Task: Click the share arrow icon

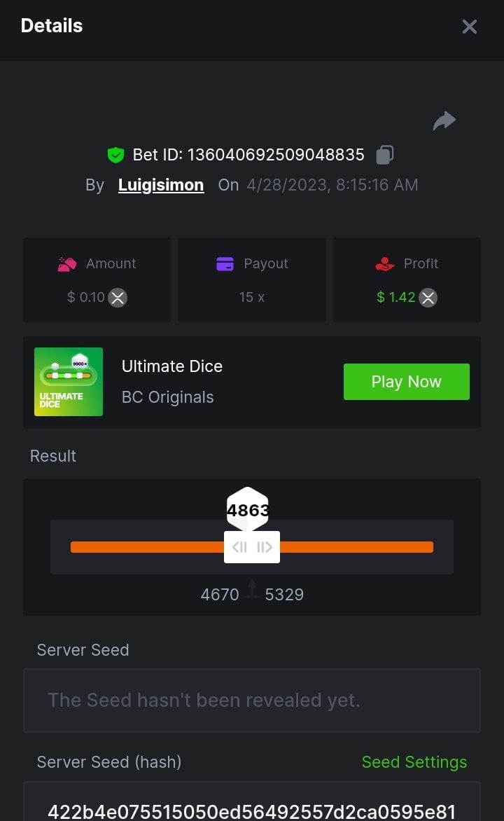Action: point(444,121)
